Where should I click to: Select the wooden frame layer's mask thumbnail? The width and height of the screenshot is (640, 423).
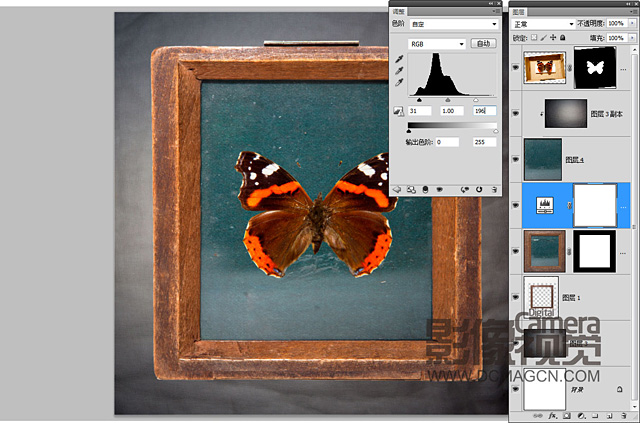click(594, 252)
